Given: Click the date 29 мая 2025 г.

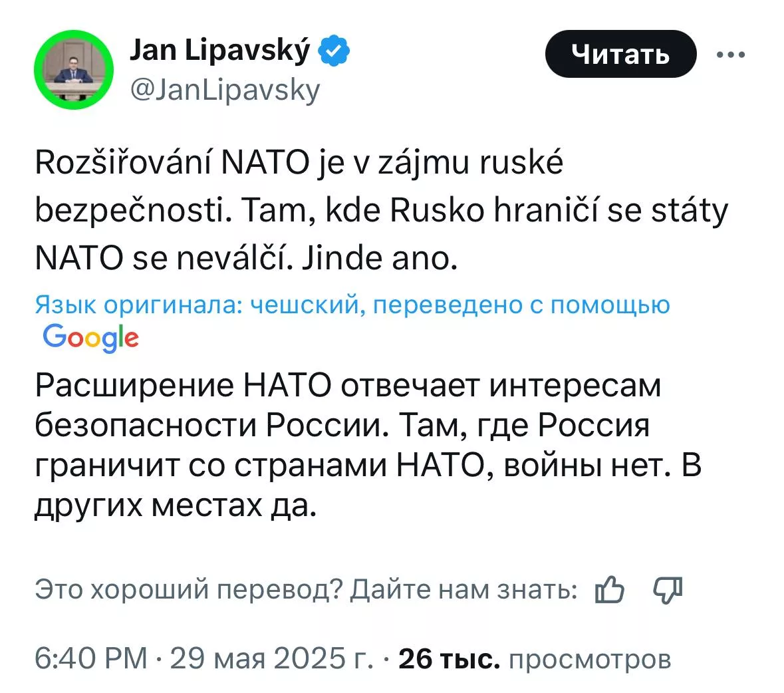Looking at the screenshot, I should click(x=271, y=658).
